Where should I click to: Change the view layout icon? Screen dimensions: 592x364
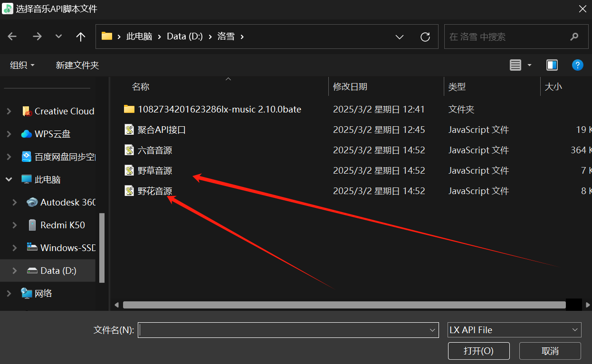516,65
